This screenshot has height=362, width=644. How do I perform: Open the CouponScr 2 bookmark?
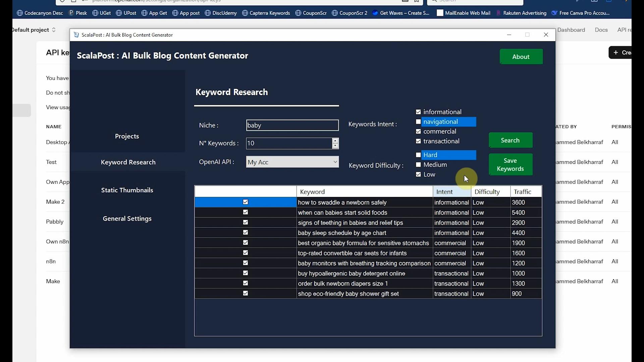coord(350,13)
